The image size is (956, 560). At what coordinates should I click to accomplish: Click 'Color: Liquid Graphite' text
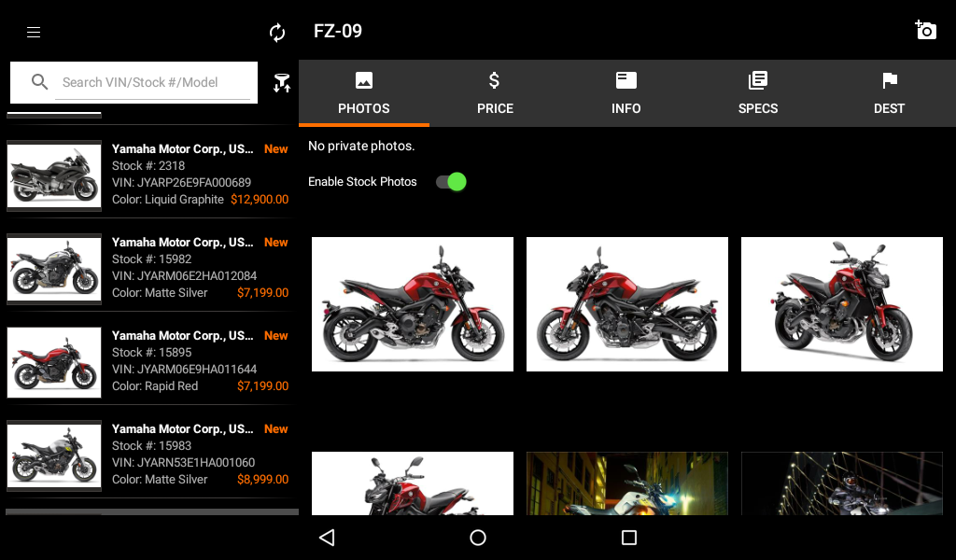point(168,199)
